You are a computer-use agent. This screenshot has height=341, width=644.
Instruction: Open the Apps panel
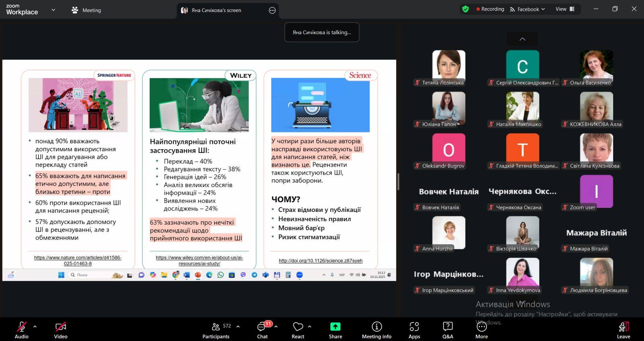pyautogui.click(x=414, y=329)
